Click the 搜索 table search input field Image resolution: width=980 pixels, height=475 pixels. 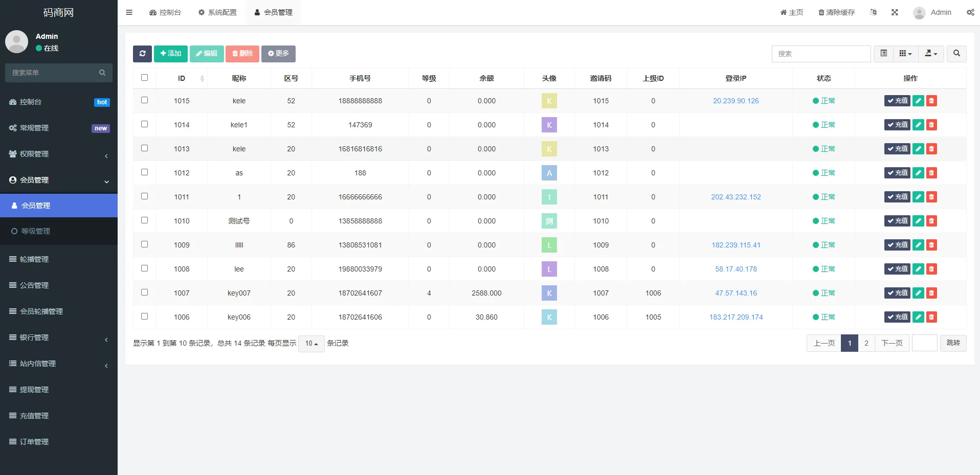[821, 54]
